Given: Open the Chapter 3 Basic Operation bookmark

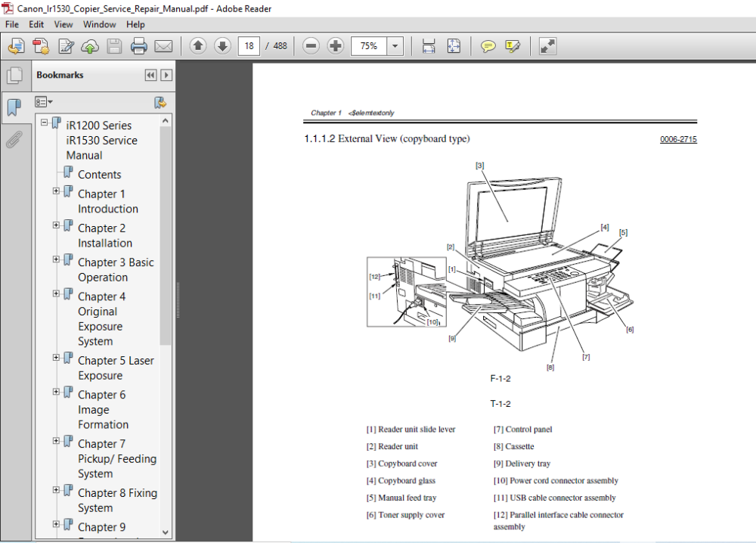Looking at the screenshot, I should coord(116,270).
